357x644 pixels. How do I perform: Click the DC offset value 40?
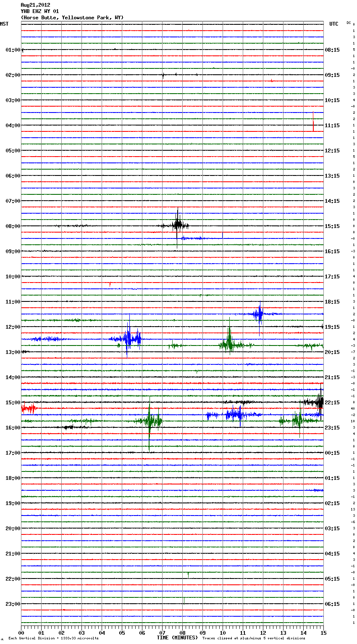(353, 408)
